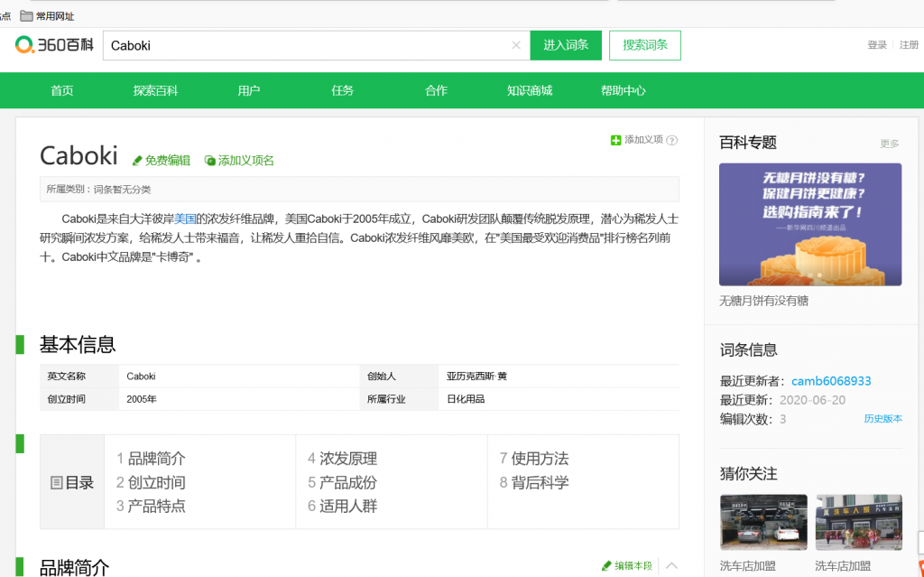This screenshot has width=924, height=577.
Task: Clear the search box with the X icon
Action: click(x=516, y=45)
